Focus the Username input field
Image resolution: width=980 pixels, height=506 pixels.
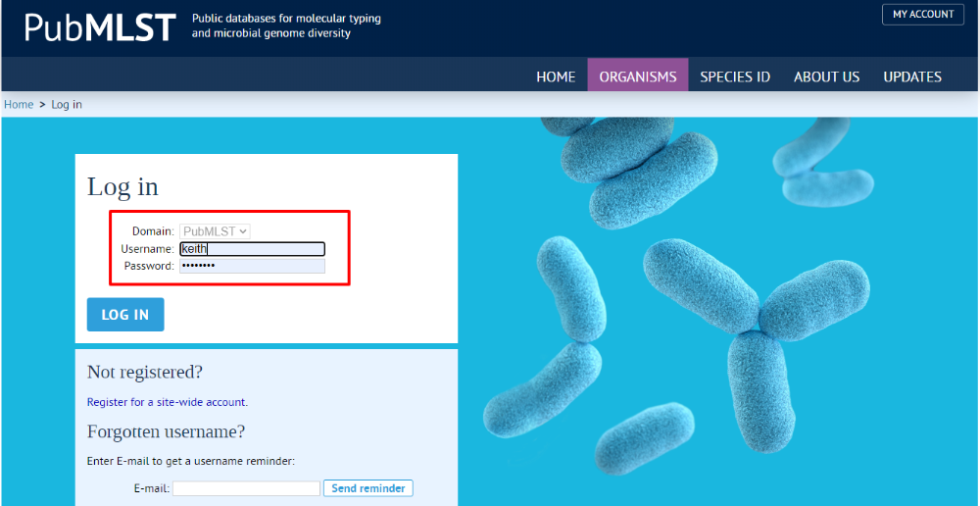pos(252,249)
